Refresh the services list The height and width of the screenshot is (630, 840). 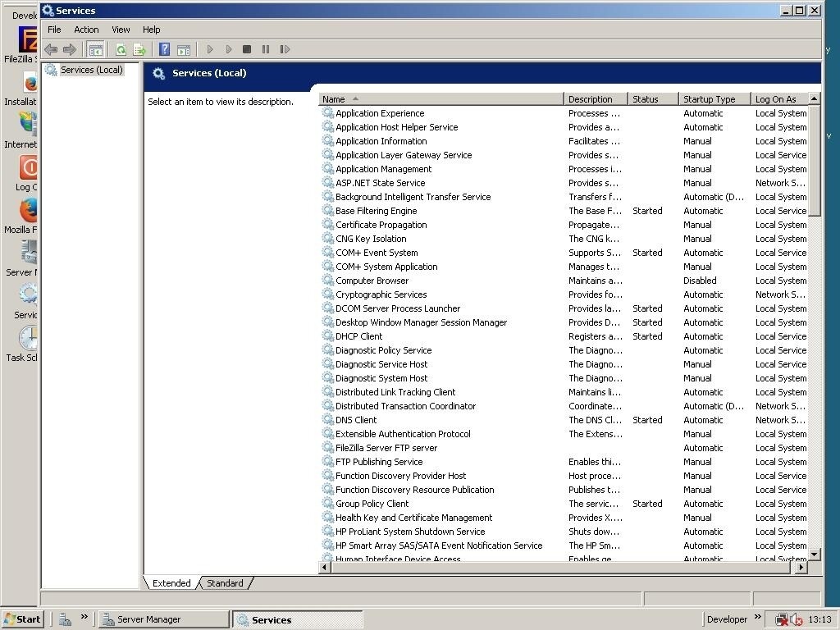(121, 49)
